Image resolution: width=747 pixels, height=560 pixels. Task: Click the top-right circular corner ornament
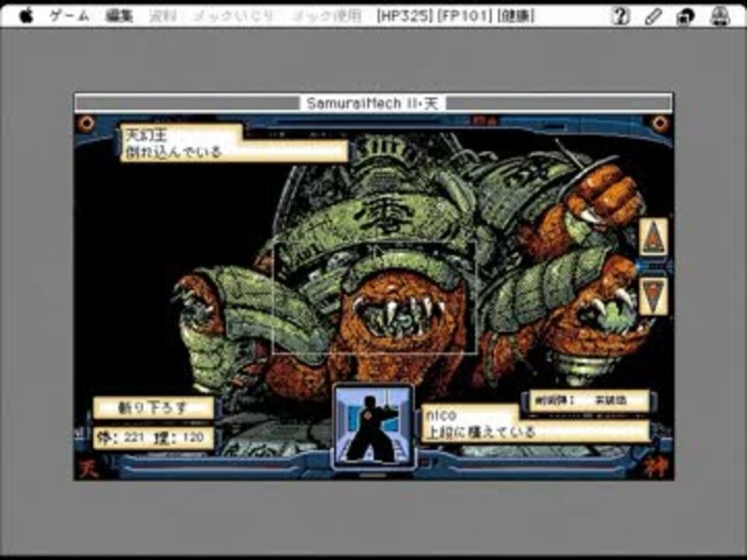(660, 124)
